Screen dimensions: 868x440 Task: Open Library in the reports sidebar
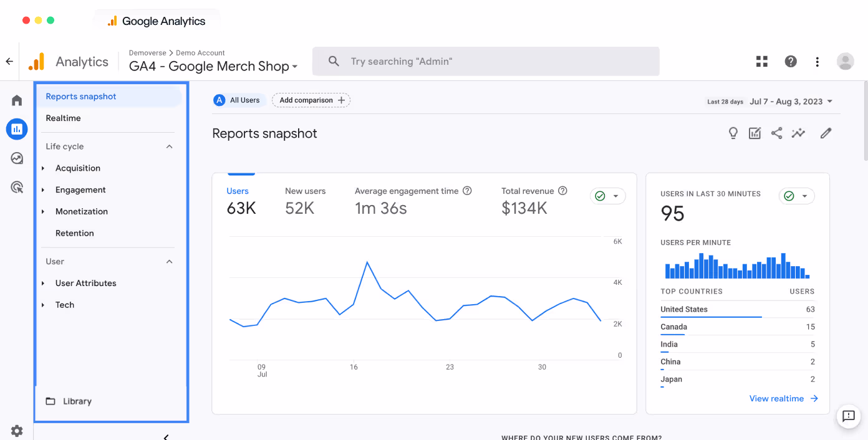tap(77, 401)
